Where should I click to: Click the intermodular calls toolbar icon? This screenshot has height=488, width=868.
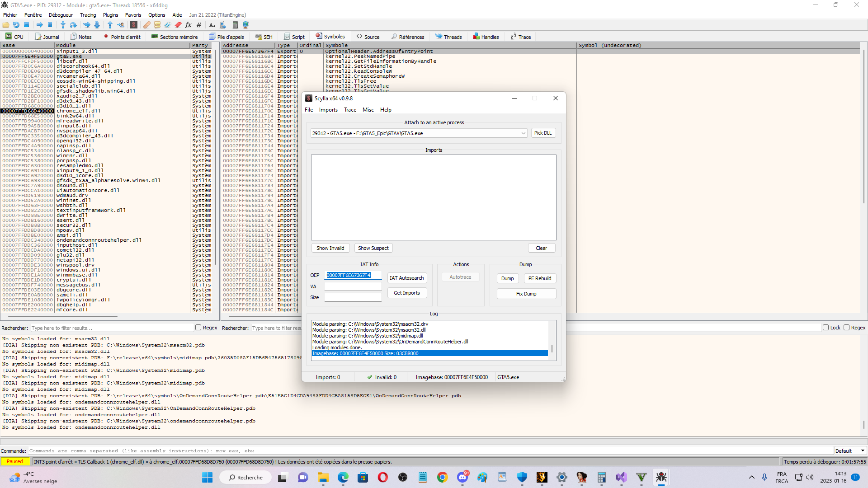click(223, 25)
